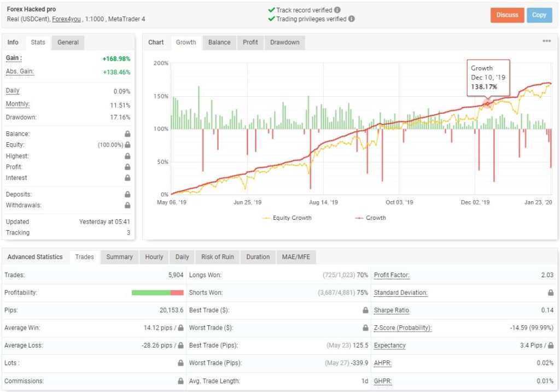Click the green part of Profitability bar
The image size is (560, 392).
pyautogui.click(x=151, y=292)
